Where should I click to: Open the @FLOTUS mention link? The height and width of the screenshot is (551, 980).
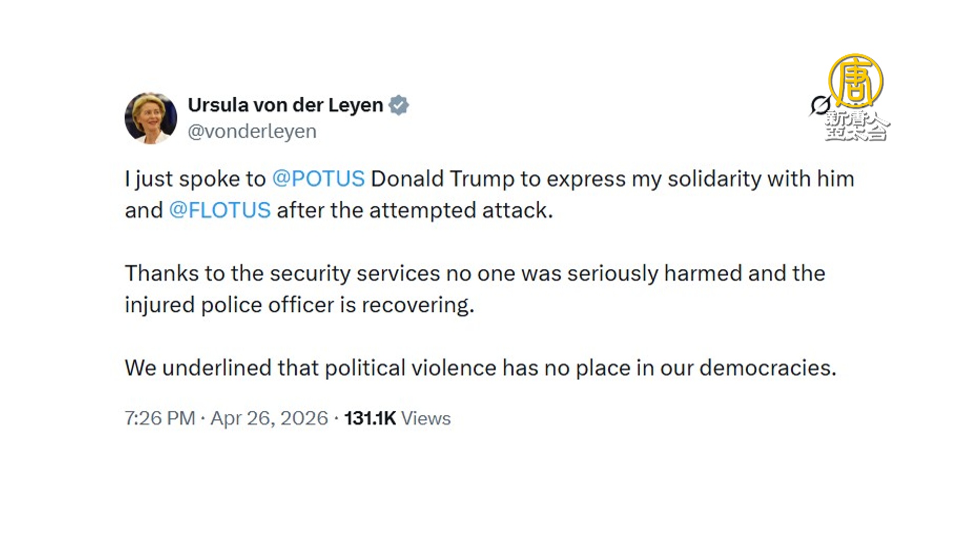(x=219, y=210)
